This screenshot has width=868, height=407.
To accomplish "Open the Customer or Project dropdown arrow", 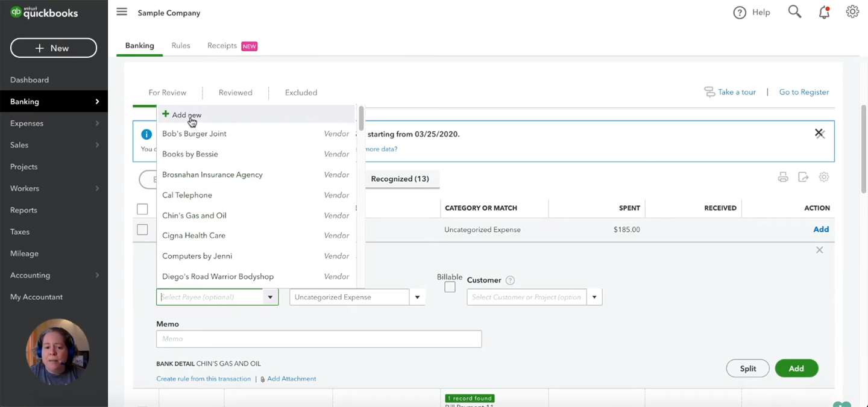I will tap(594, 297).
